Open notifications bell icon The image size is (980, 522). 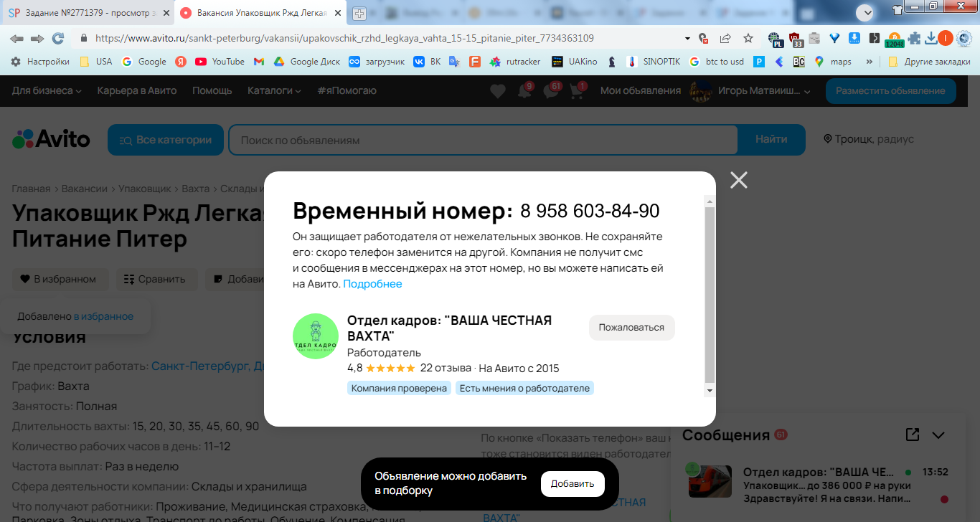click(524, 91)
